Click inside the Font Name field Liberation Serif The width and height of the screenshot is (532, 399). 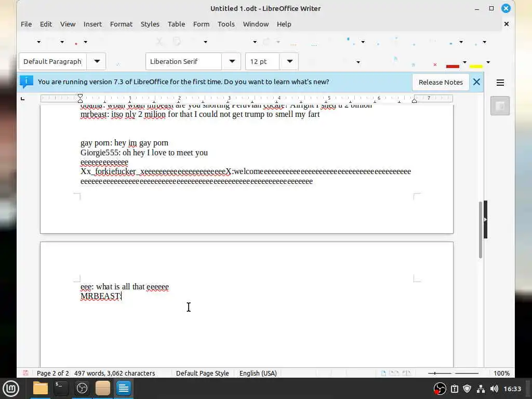click(183, 61)
